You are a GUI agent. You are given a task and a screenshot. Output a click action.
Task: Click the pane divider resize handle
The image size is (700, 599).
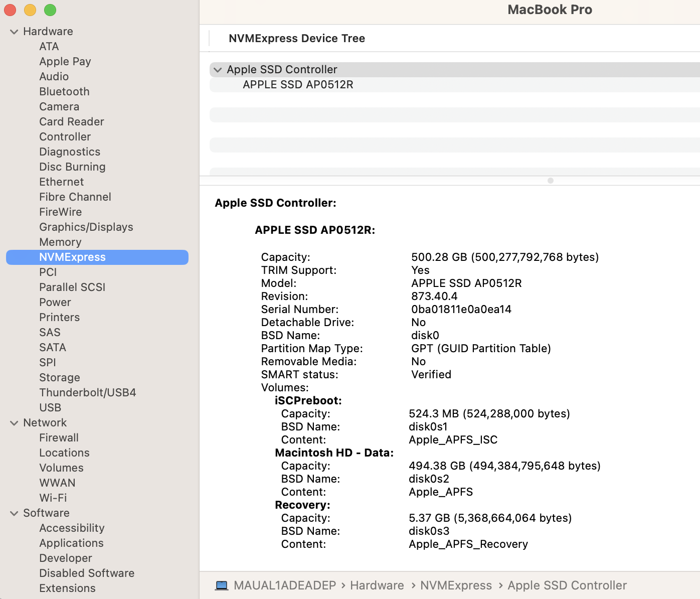click(551, 181)
